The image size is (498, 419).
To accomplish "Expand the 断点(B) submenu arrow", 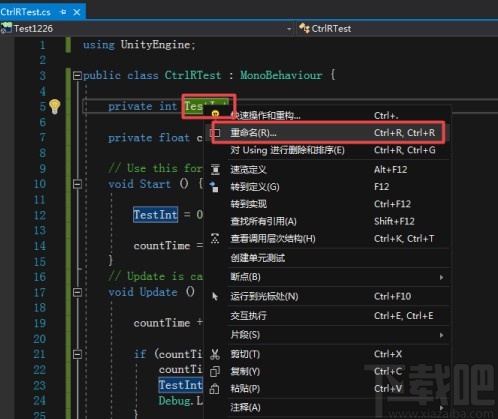I will pos(441,277).
